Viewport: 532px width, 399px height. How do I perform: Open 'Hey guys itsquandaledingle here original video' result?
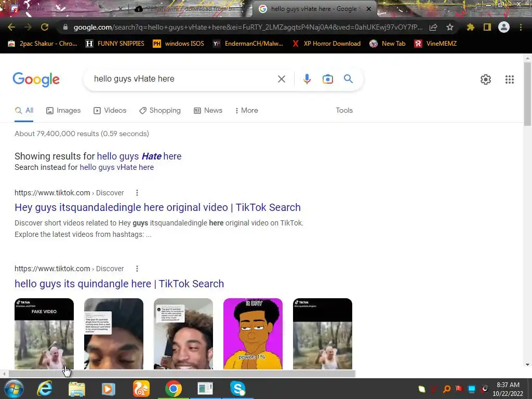[x=157, y=207]
